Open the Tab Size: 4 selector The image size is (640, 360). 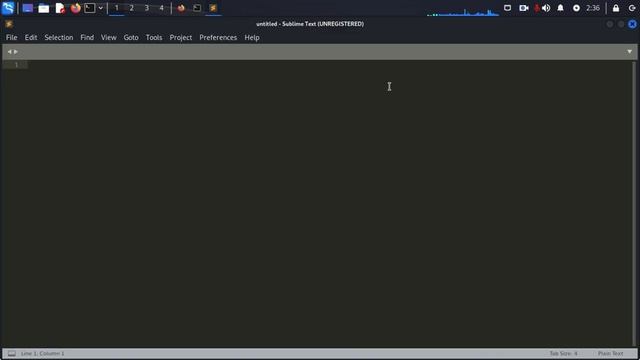564,353
